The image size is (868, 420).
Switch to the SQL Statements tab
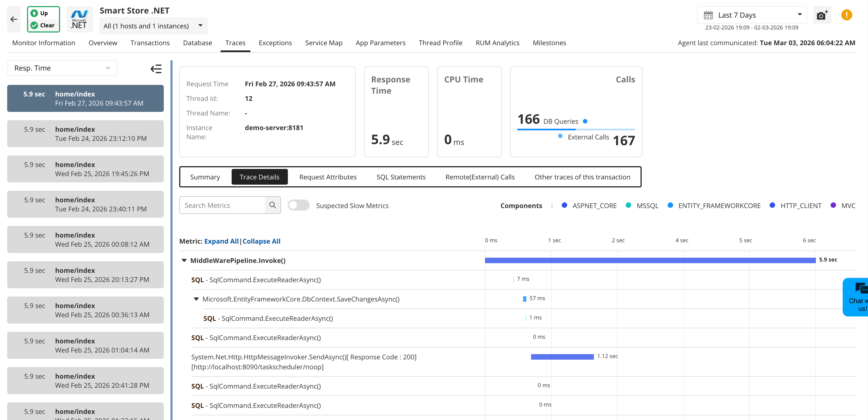click(x=401, y=177)
